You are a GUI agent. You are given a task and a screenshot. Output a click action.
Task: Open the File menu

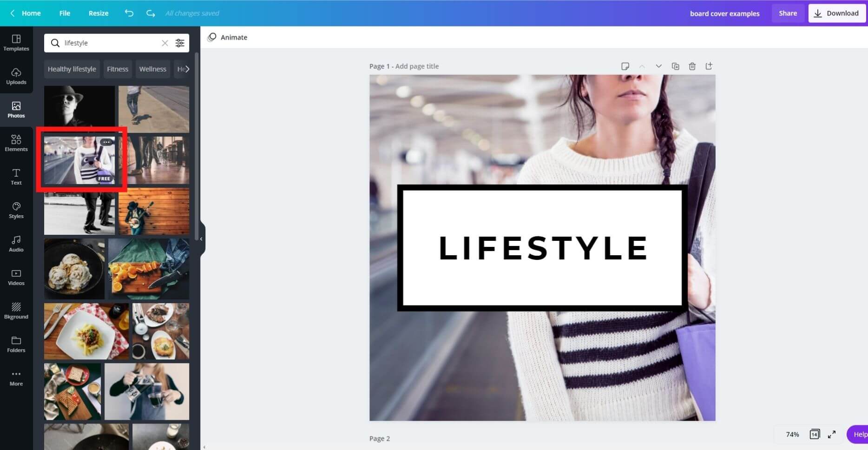coord(65,13)
